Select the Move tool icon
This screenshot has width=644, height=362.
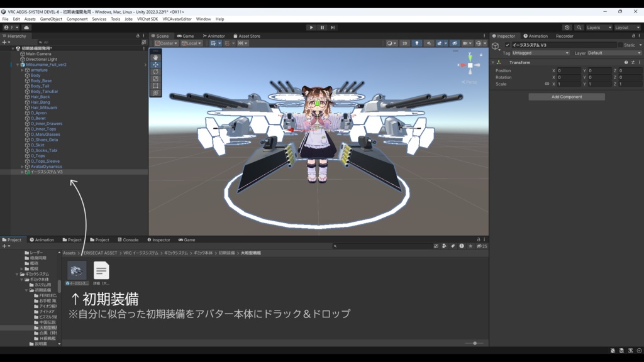(x=155, y=64)
